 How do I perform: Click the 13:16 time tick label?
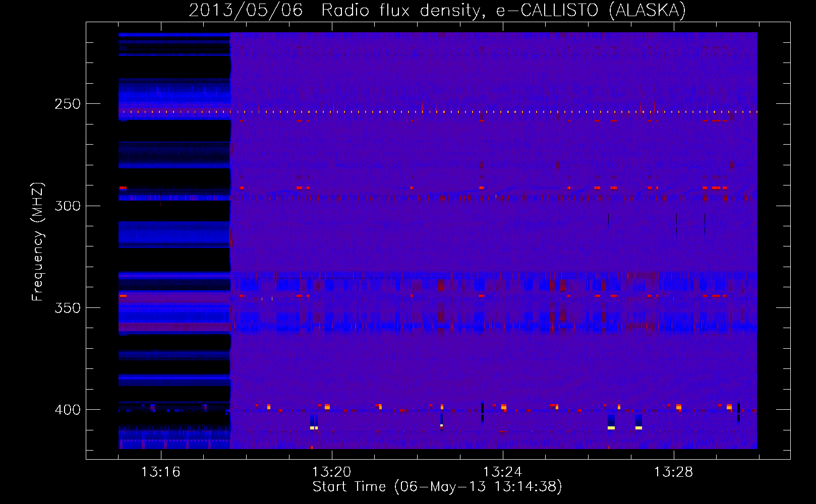tap(160, 472)
